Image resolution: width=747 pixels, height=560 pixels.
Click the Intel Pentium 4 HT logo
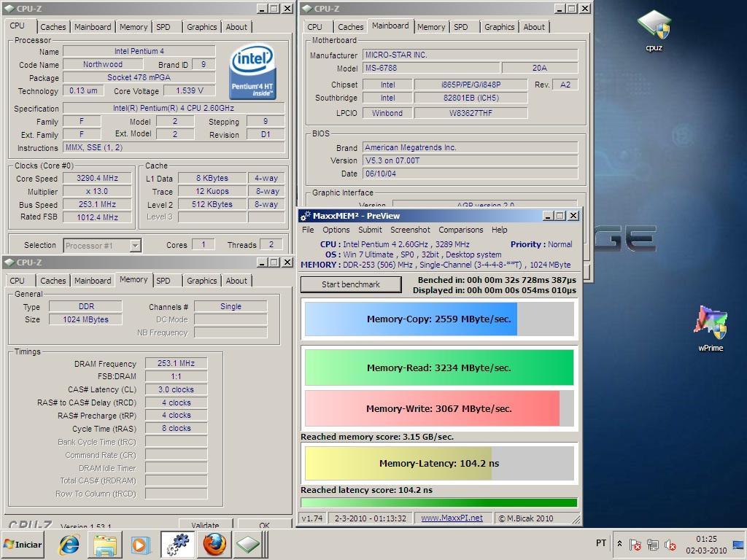[x=252, y=71]
